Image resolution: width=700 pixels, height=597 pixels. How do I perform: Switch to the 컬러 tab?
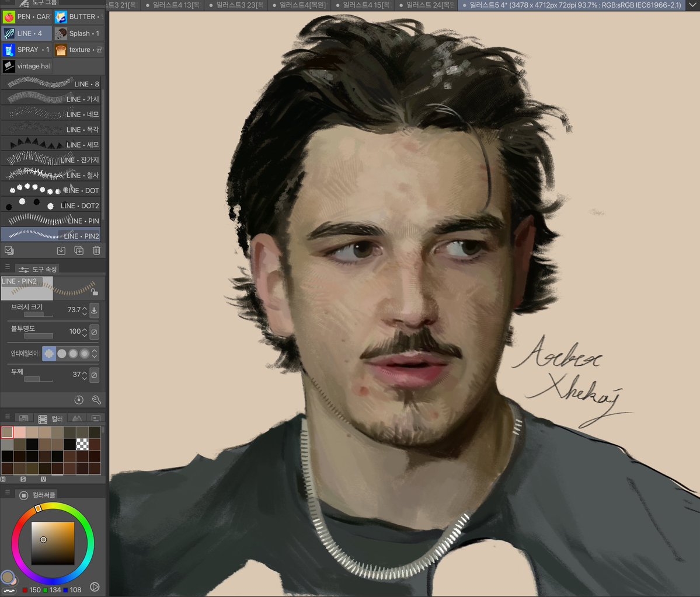(x=50, y=418)
